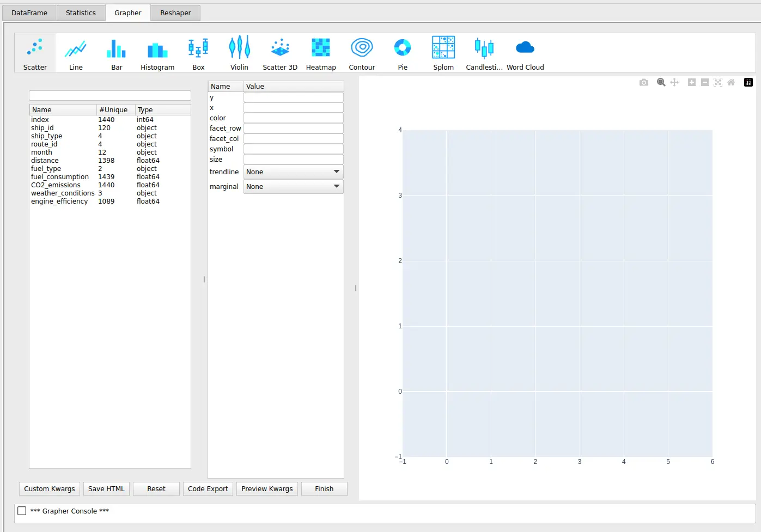The width and height of the screenshot is (761, 532).
Task: Pick the Pie chart icon
Action: (x=403, y=52)
